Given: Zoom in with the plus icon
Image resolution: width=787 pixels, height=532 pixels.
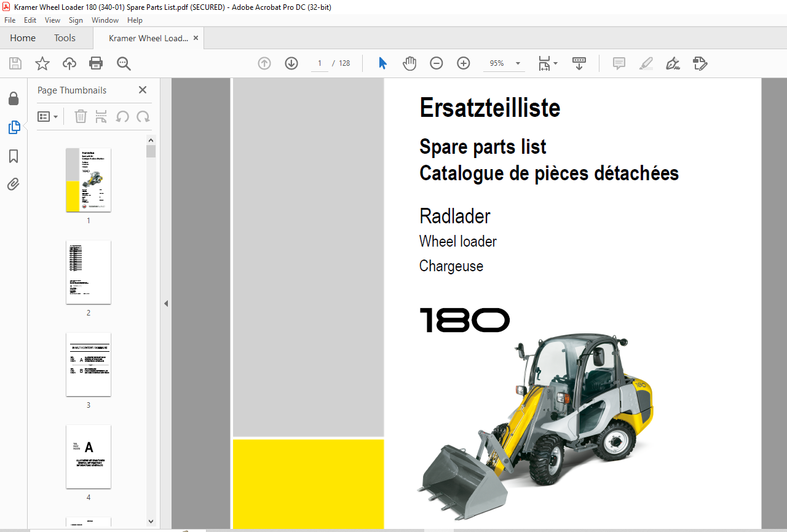Looking at the screenshot, I should pos(464,63).
